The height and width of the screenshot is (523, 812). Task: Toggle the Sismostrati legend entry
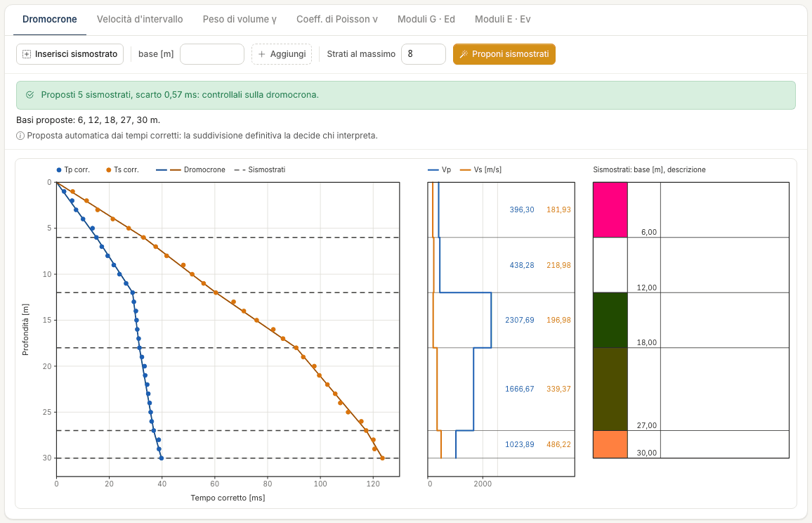pyautogui.click(x=260, y=169)
